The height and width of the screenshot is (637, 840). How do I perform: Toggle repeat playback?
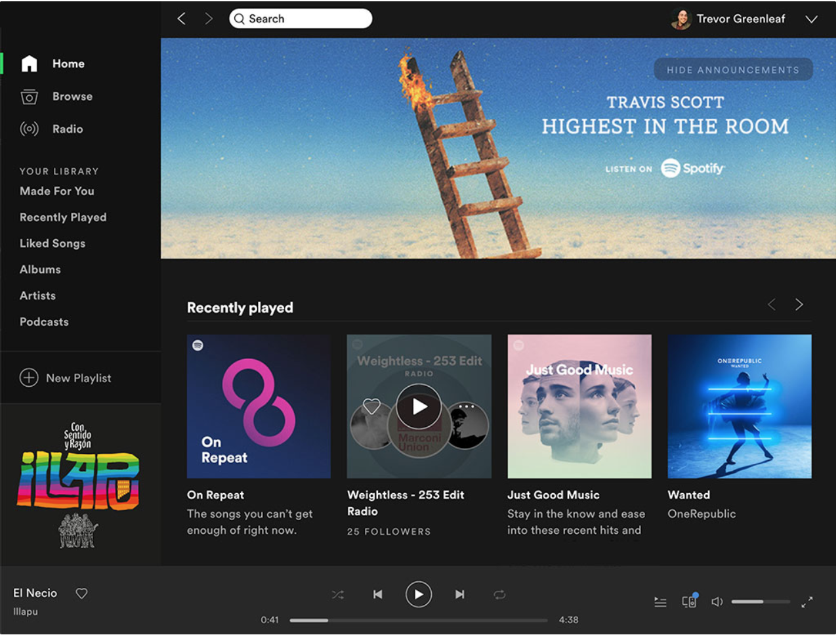click(499, 595)
